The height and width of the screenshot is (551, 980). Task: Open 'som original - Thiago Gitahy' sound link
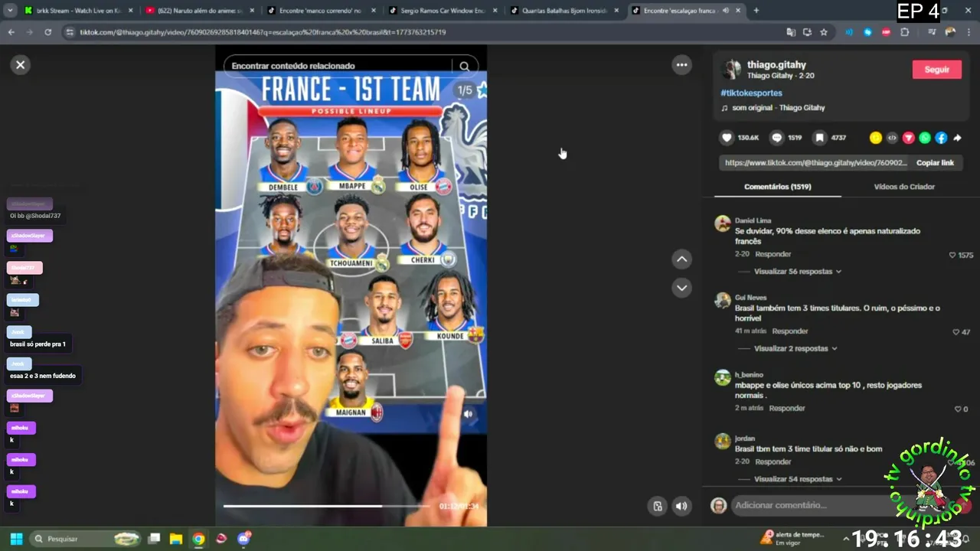(x=778, y=108)
